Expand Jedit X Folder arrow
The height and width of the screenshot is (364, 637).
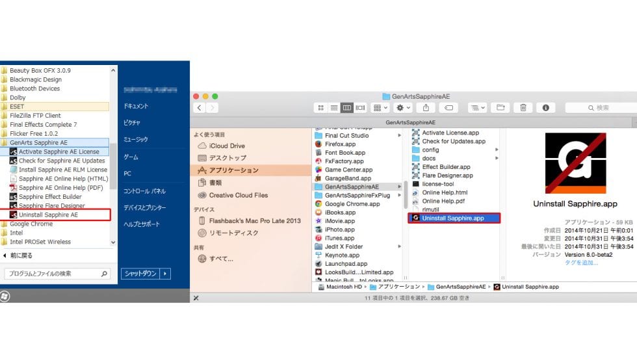coord(399,246)
